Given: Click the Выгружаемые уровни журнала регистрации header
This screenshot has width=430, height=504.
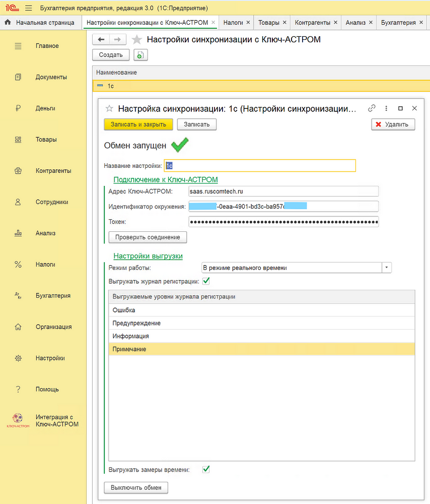Looking at the screenshot, I should tap(262, 297).
